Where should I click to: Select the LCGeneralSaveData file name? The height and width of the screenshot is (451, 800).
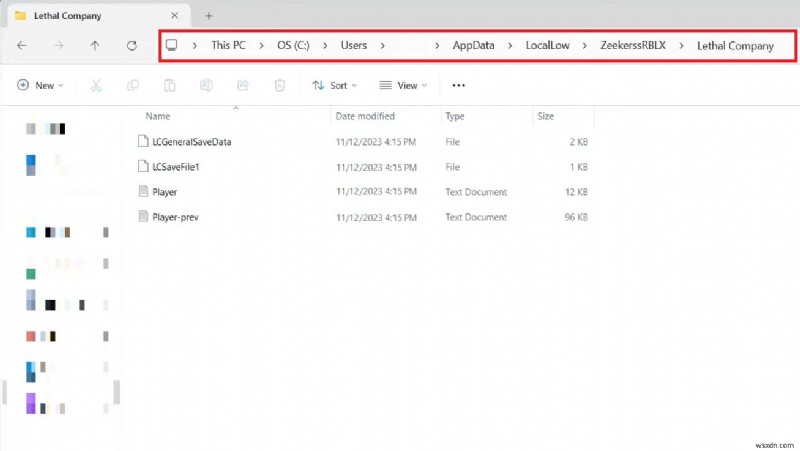pos(192,142)
